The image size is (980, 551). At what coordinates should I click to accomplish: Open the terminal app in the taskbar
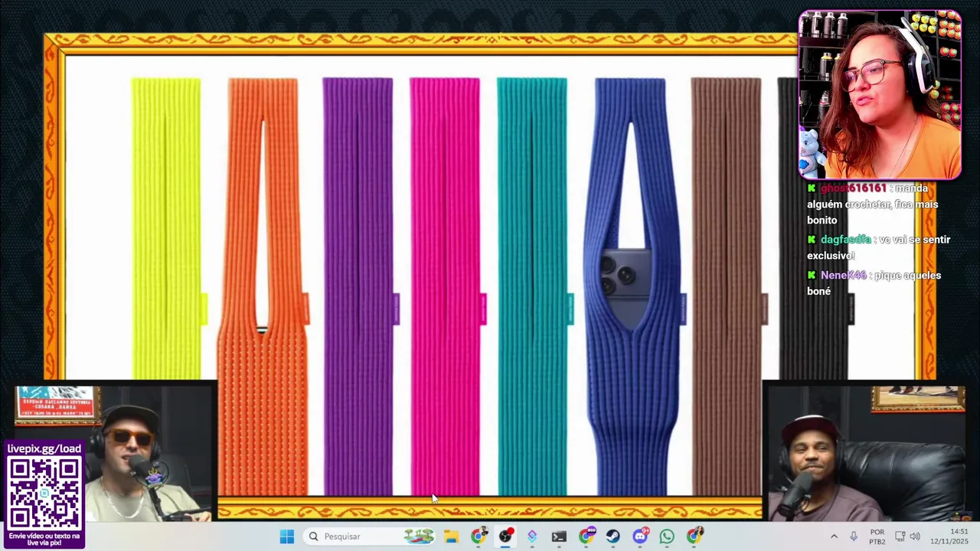(559, 536)
